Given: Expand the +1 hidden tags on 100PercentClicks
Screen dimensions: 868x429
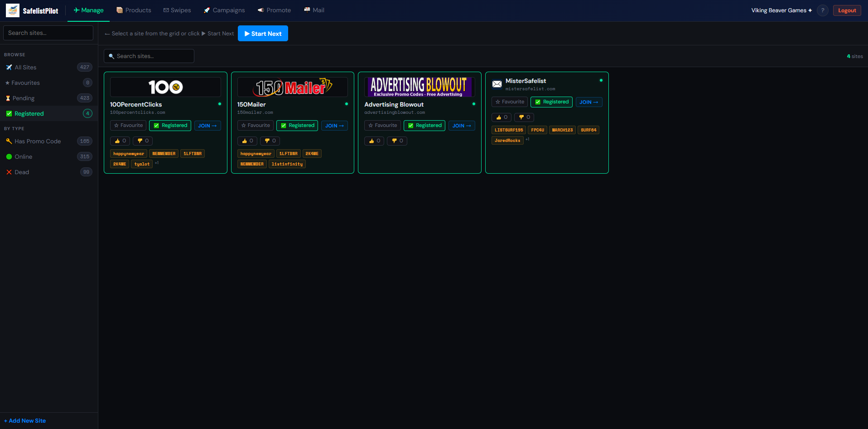Looking at the screenshot, I should [157, 162].
